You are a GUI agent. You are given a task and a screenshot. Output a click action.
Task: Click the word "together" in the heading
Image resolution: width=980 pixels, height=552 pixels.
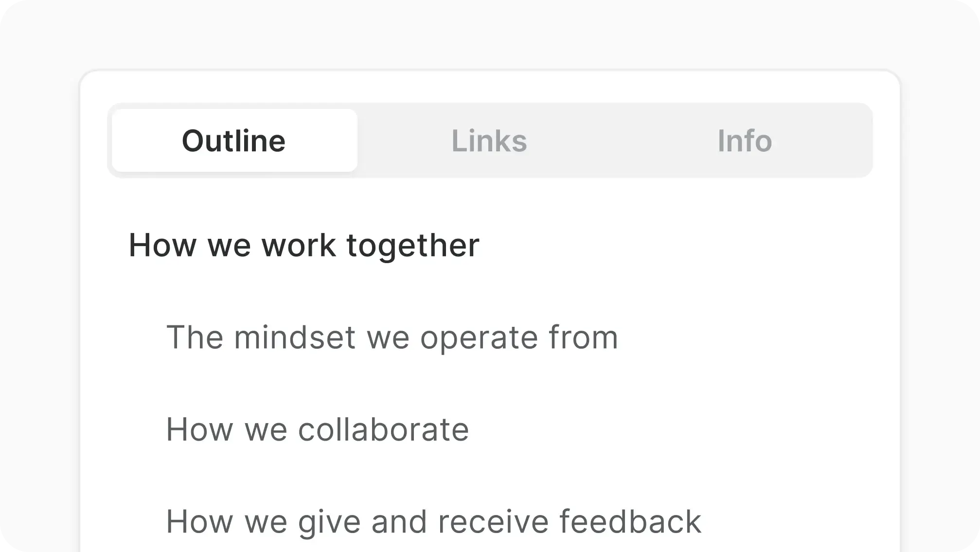pyautogui.click(x=412, y=245)
